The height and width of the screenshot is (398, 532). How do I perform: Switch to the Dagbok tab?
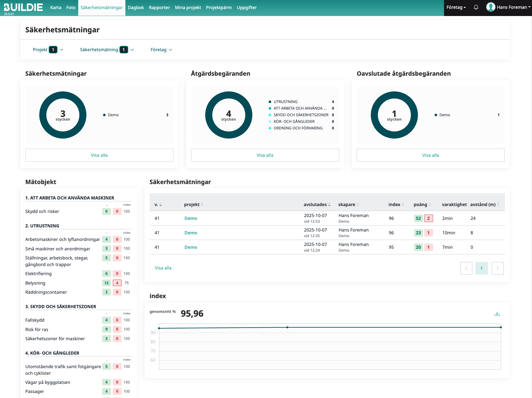[136, 8]
